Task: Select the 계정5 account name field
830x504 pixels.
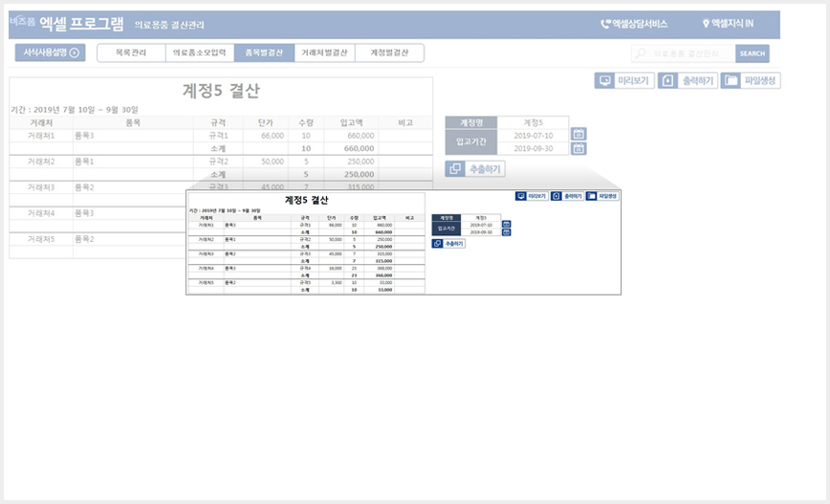Action: click(533, 122)
